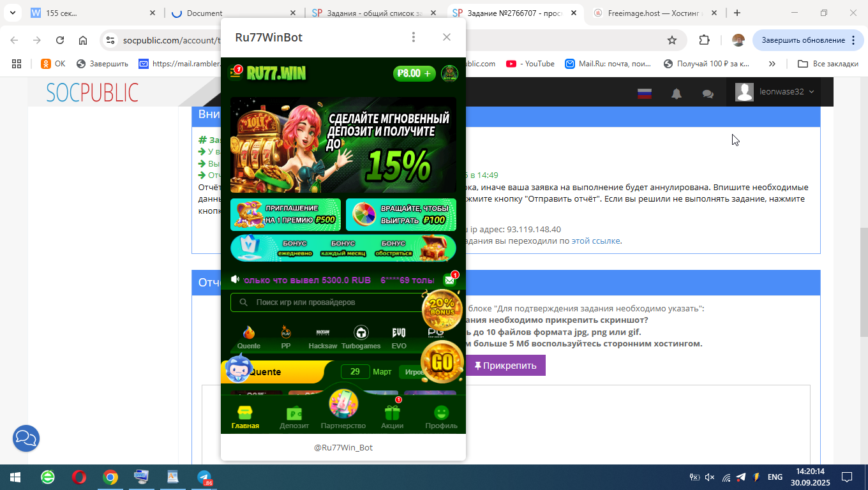Open the Chrome extensions puzzle icon
Viewport: 868px width, 490px height.
[704, 40]
